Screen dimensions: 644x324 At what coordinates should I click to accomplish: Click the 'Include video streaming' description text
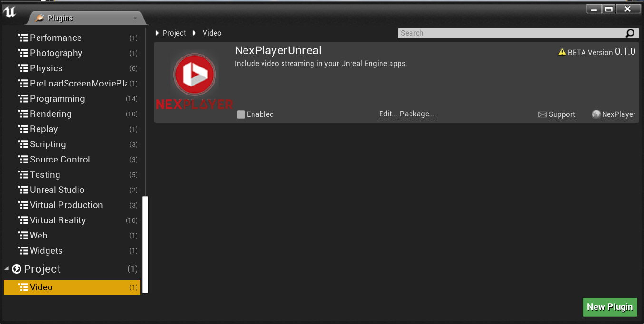coord(321,64)
